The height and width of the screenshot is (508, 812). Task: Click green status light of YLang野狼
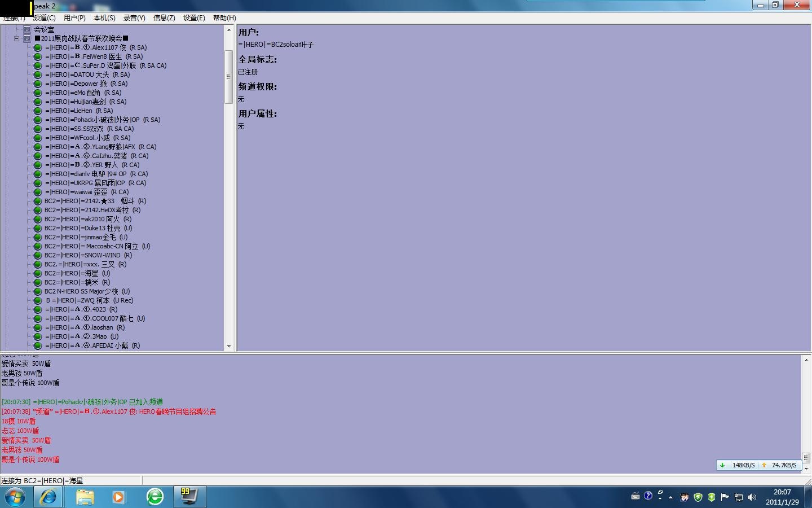click(x=38, y=147)
